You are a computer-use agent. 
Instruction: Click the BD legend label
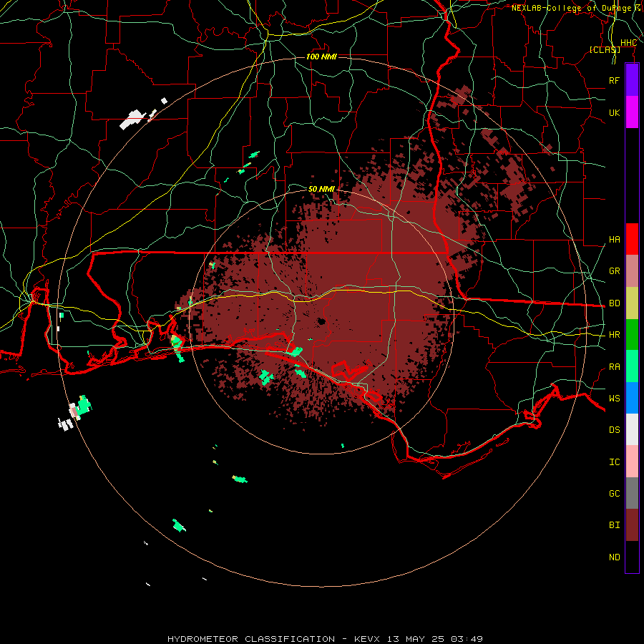tap(614, 303)
